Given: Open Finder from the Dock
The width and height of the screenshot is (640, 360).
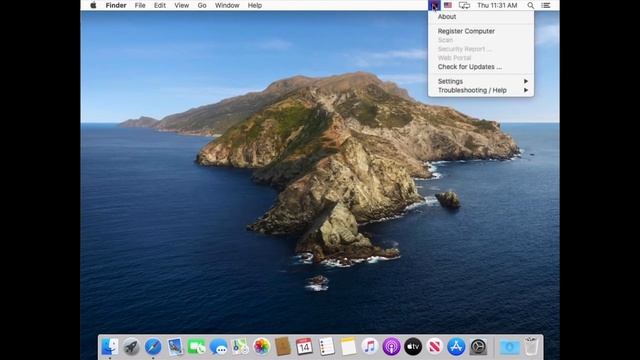Looking at the screenshot, I should pos(109,347).
